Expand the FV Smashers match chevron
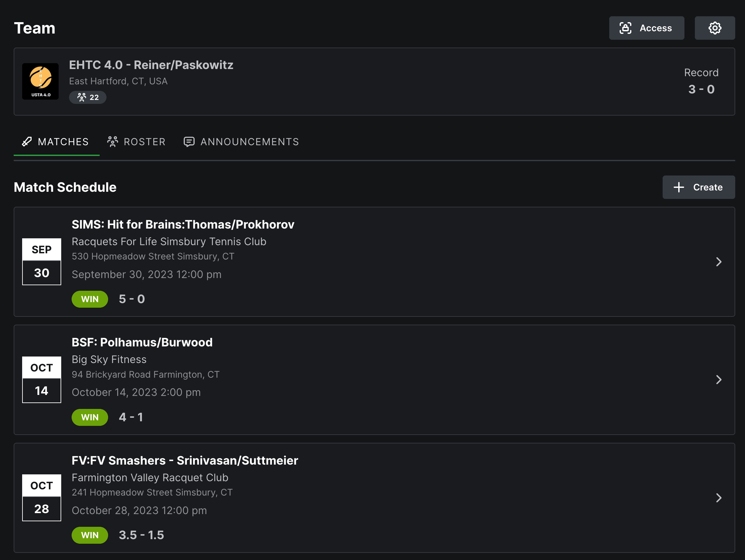745x560 pixels. click(719, 498)
